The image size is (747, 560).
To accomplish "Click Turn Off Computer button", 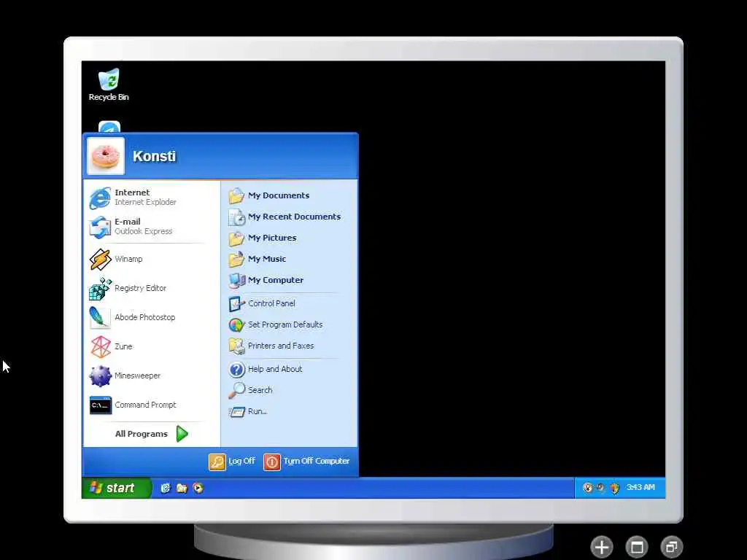I will tap(307, 462).
